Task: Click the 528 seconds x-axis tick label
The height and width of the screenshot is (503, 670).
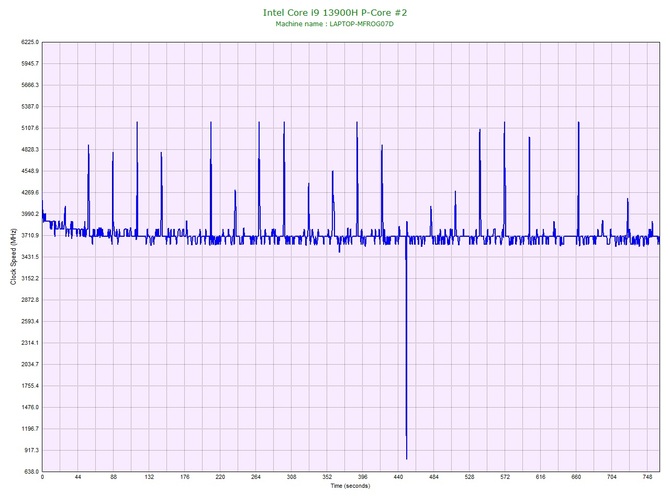Action: (470, 477)
